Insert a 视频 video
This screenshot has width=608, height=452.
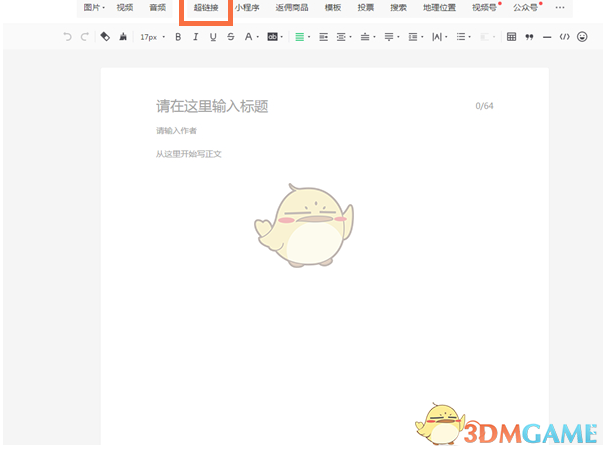tap(125, 7)
